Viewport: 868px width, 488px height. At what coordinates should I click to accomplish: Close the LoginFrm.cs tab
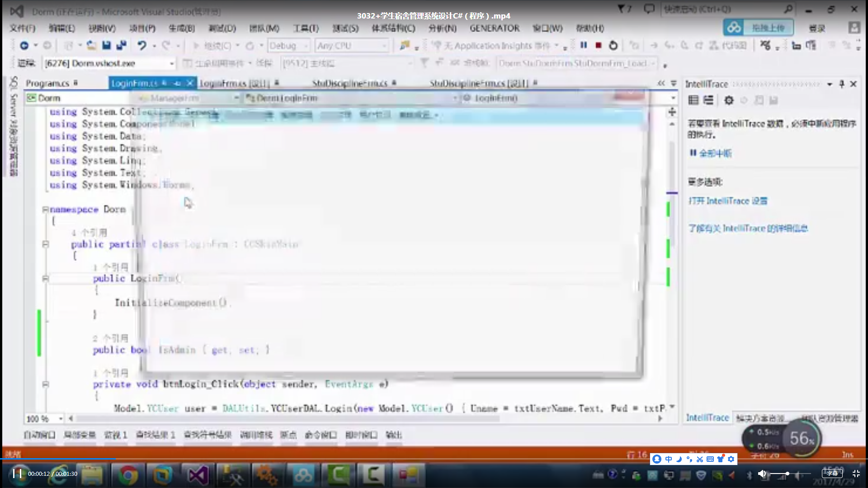pos(190,83)
